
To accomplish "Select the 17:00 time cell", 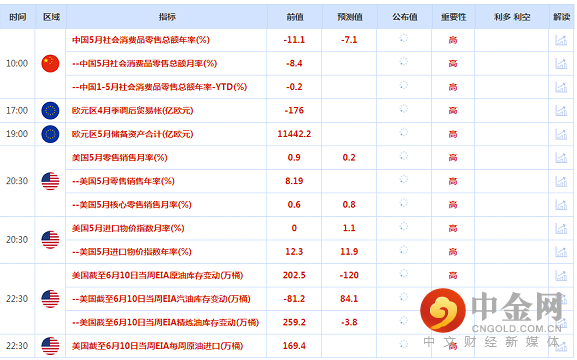I will click(17, 110).
